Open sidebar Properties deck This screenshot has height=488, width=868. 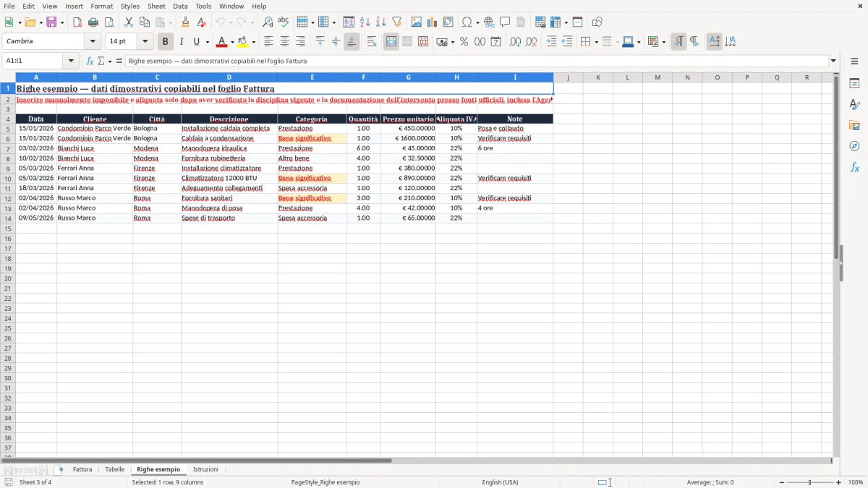click(854, 84)
